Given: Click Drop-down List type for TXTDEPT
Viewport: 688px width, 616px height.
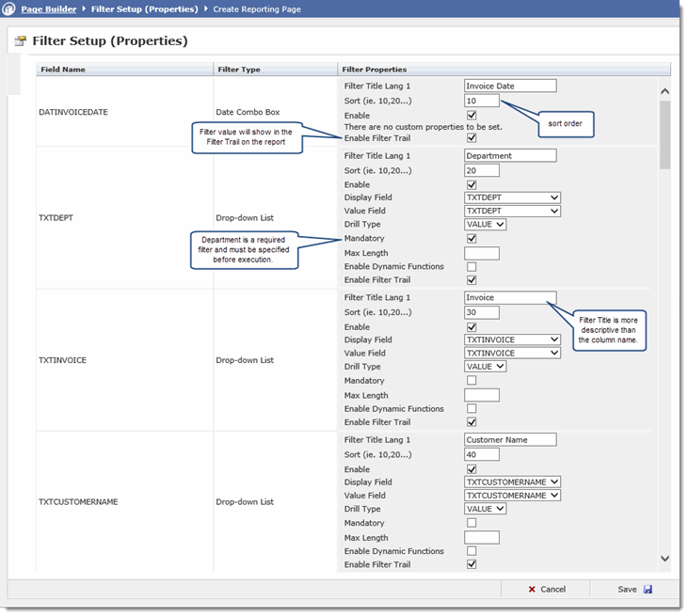Looking at the screenshot, I should click(245, 218).
